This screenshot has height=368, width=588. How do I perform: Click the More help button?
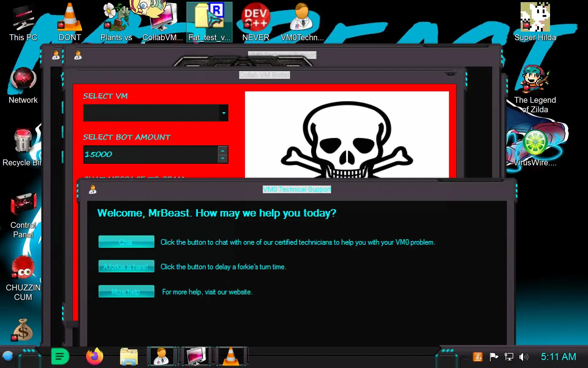point(126,292)
